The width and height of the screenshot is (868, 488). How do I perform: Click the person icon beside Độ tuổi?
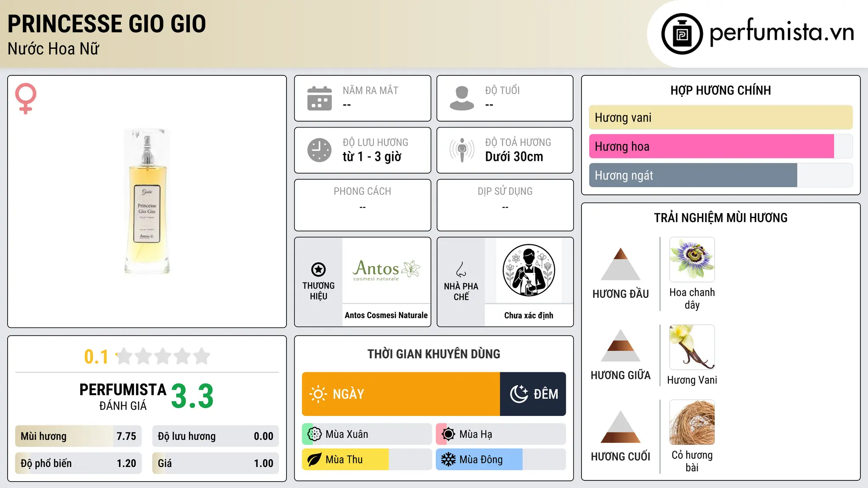462,98
